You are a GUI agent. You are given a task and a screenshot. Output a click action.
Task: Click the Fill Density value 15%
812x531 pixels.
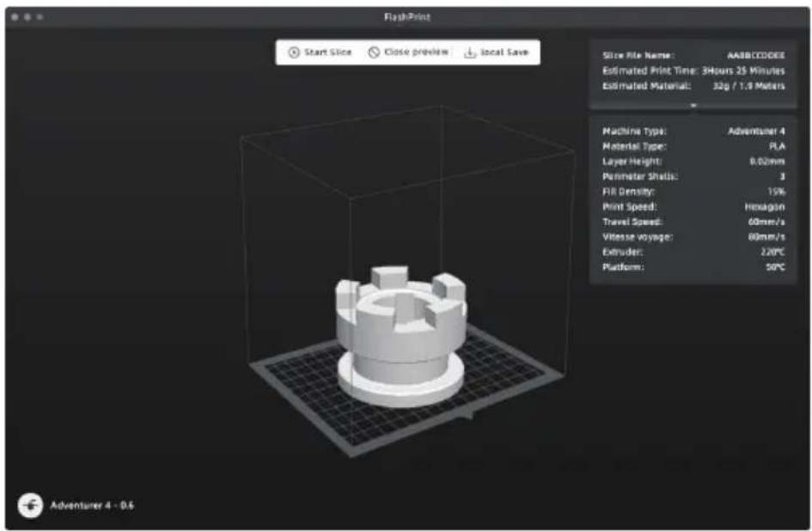776,192
